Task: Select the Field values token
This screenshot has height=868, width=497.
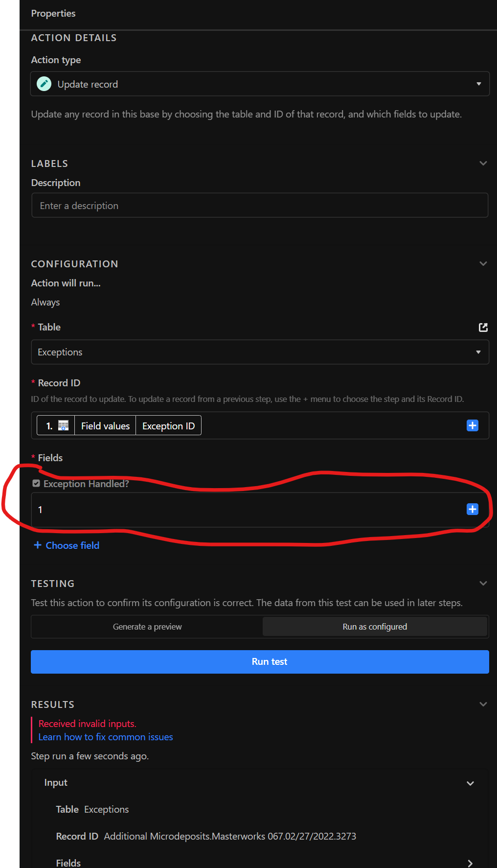Action: 105,426
